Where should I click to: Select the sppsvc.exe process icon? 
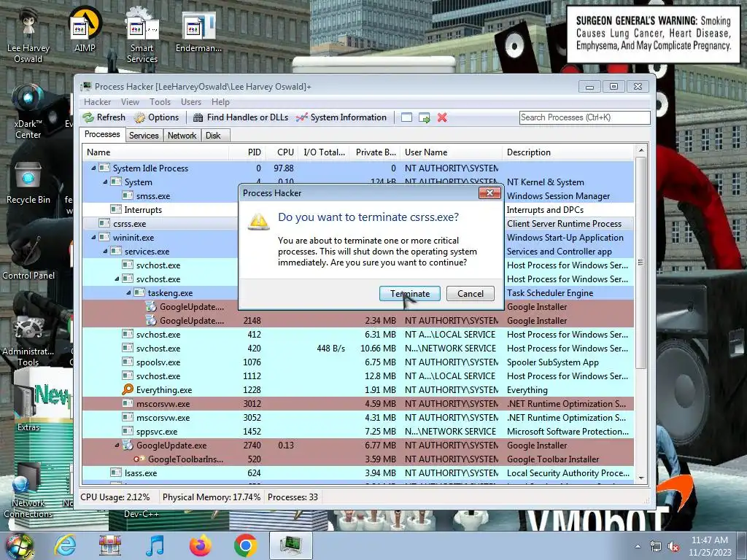click(127, 432)
